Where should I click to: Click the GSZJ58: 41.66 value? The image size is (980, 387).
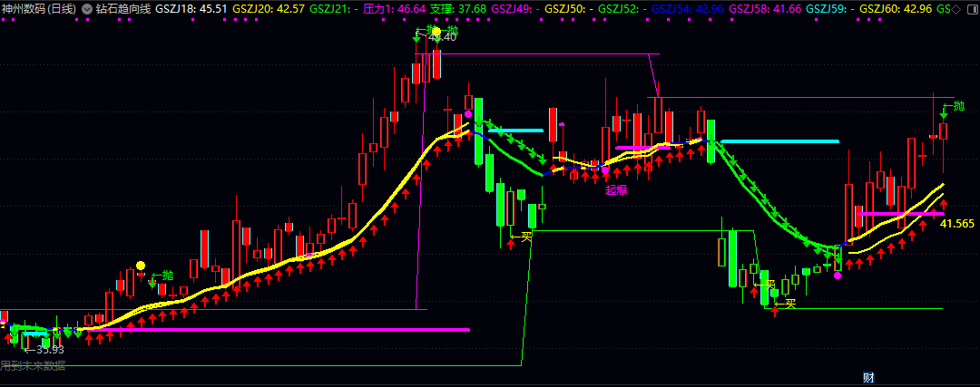click(765, 9)
